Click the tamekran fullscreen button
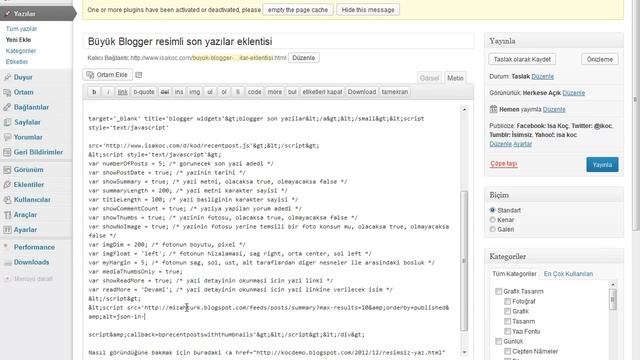This screenshot has height=360, width=640. tap(394, 92)
